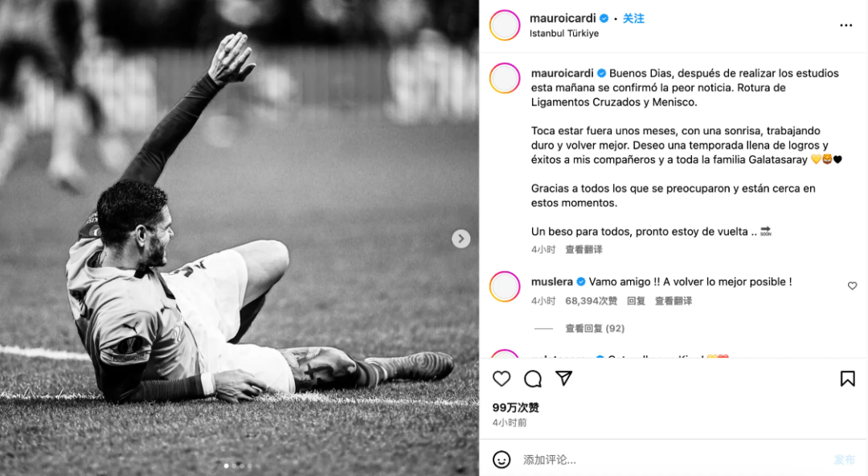The height and width of the screenshot is (476, 868).
Task: Click the 添加评论 comment input field
Action: click(x=674, y=459)
